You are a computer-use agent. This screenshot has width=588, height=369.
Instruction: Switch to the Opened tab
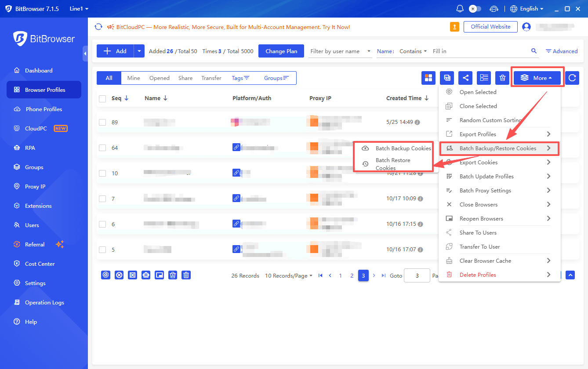pos(160,78)
